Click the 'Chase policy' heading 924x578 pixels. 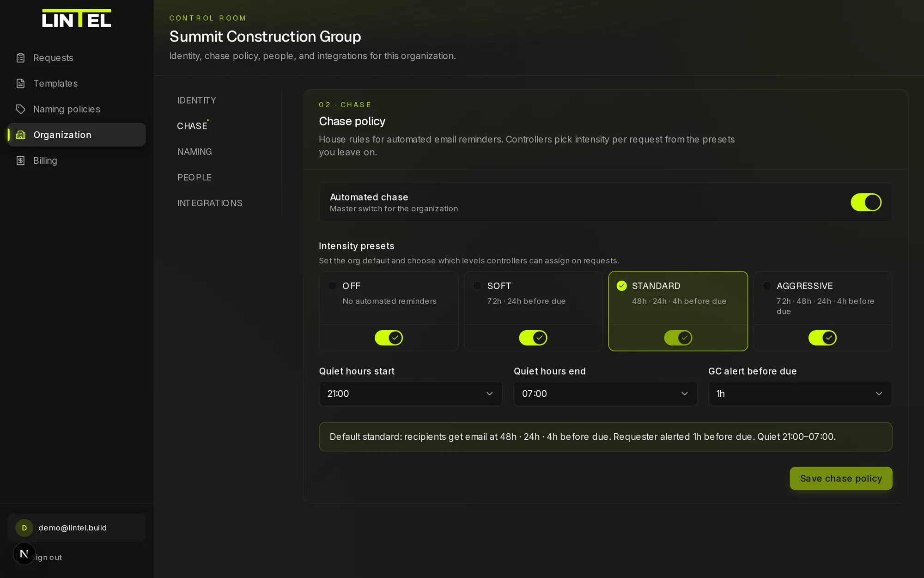(x=352, y=121)
